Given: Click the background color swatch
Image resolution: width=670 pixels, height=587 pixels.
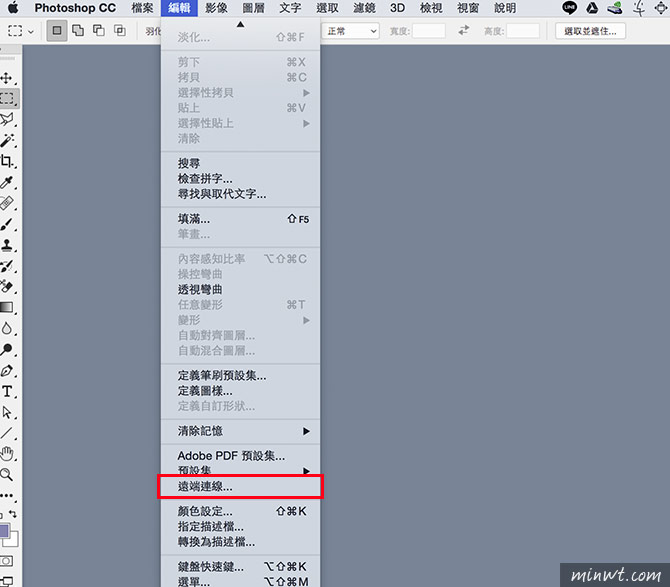Looking at the screenshot, I should click(13, 540).
